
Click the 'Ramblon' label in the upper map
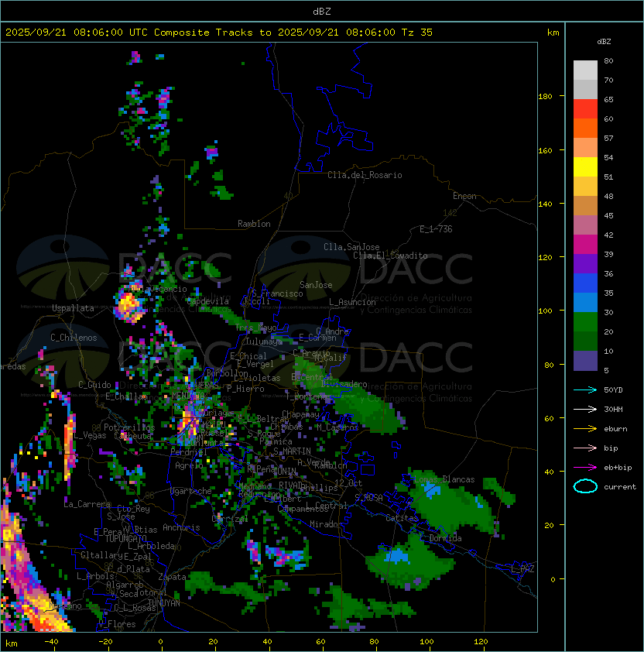[254, 224]
